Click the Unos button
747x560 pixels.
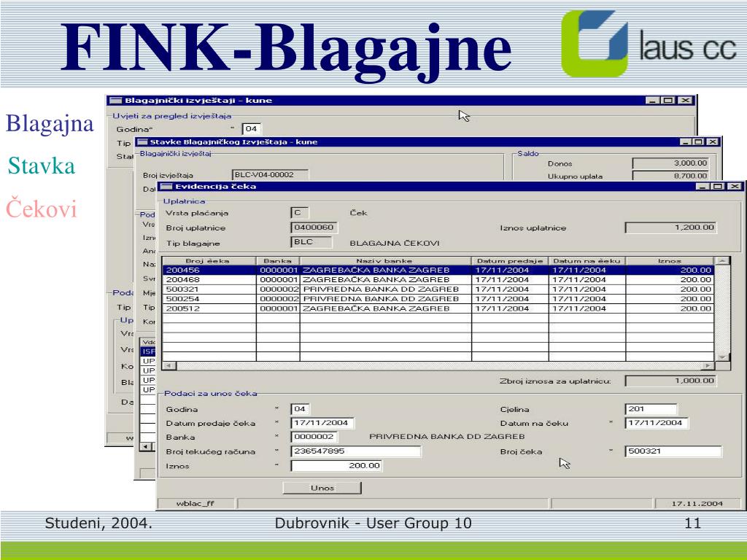click(x=322, y=488)
